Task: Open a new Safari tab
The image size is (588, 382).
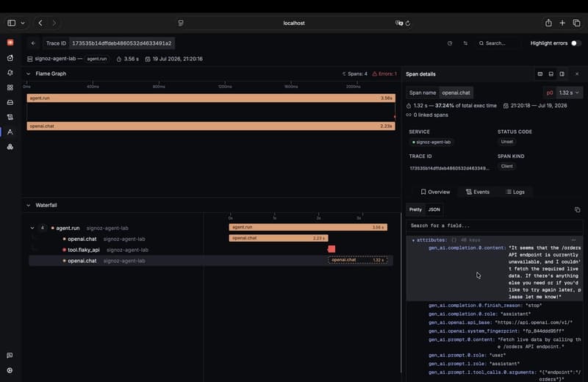Action: [562, 23]
